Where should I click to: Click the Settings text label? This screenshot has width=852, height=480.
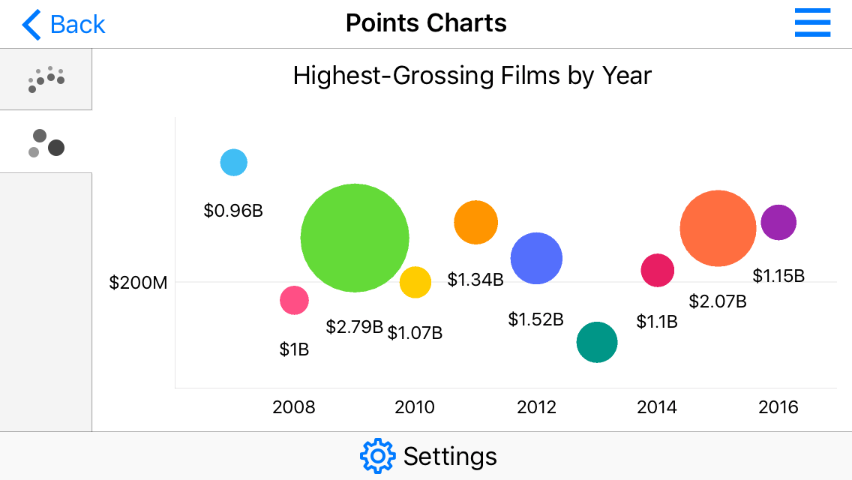(x=450, y=456)
